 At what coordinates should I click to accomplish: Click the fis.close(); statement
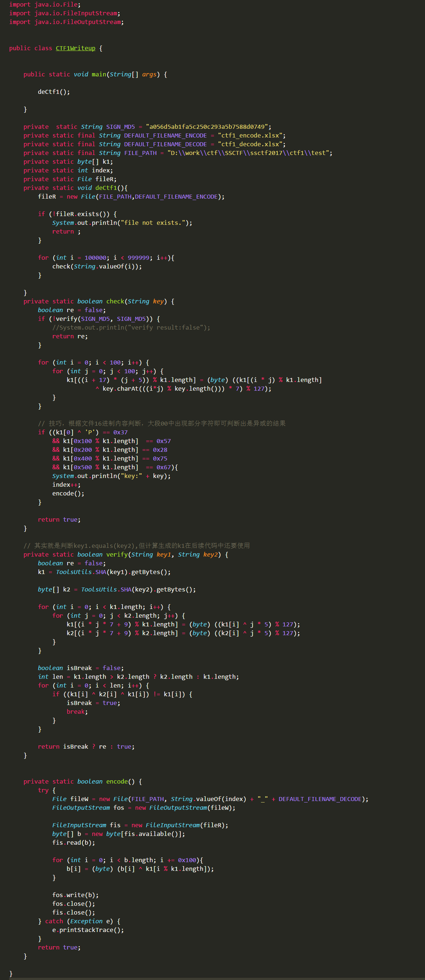click(73, 913)
